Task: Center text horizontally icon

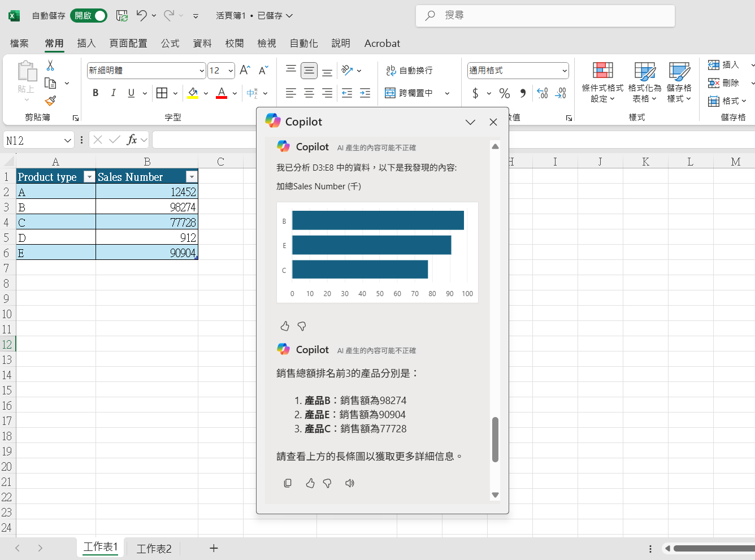Action: pyautogui.click(x=309, y=93)
